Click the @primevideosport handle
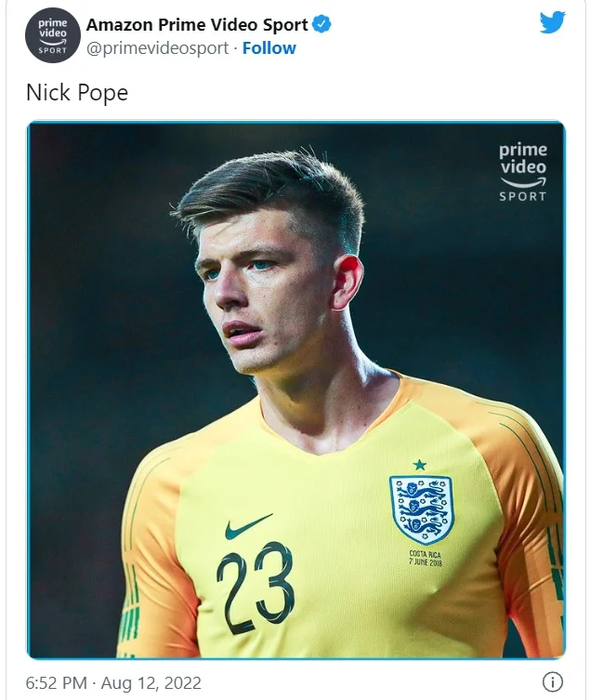603x700 pixels. 157,48
